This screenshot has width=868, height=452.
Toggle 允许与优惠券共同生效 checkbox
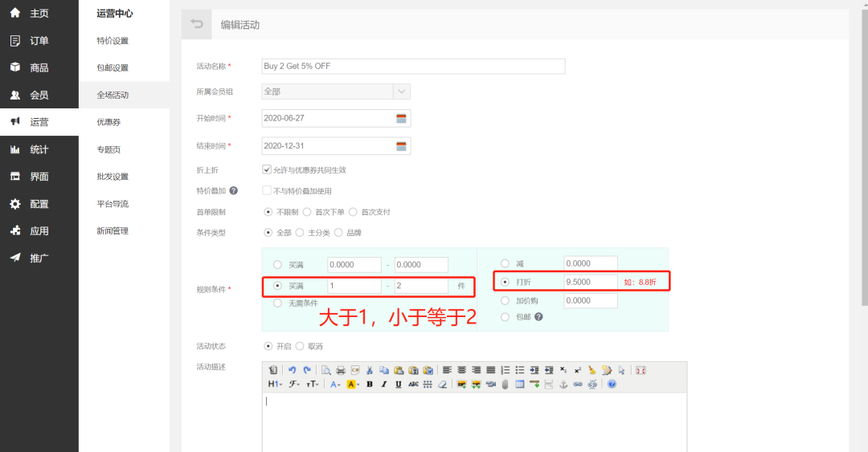pos(267,170)
